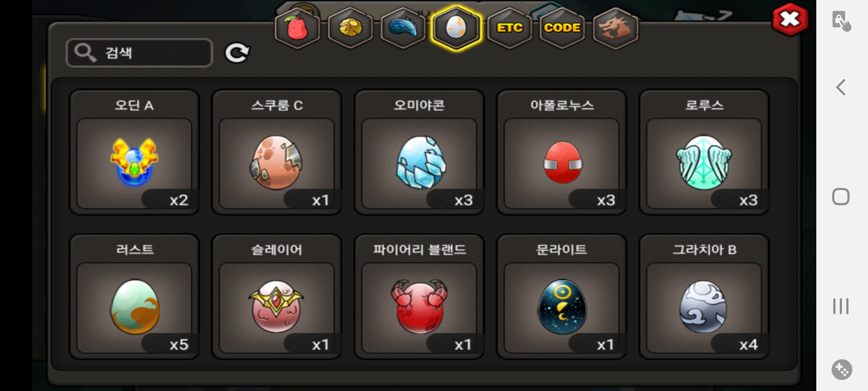Select the 러스트 green egg
Viewport: 868px width, 391px height.
[134, 297]
